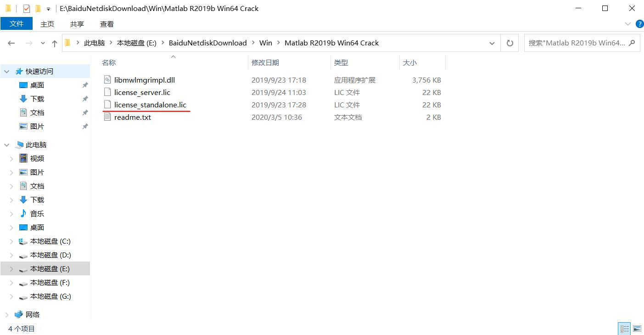Collapse the 此电脑 tree section

tap(7, 145)
